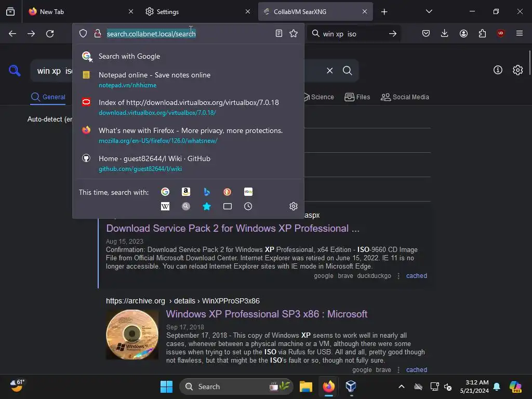Viewport: 532px width, 399px height.
Task: Search this time with Wikipedia icon
Action: click(165, 206)
